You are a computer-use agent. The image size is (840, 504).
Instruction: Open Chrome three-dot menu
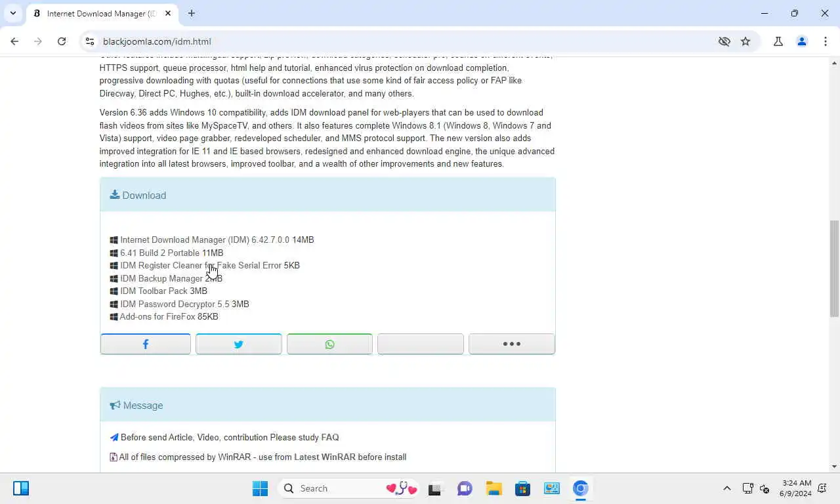(x=826, y=41)
